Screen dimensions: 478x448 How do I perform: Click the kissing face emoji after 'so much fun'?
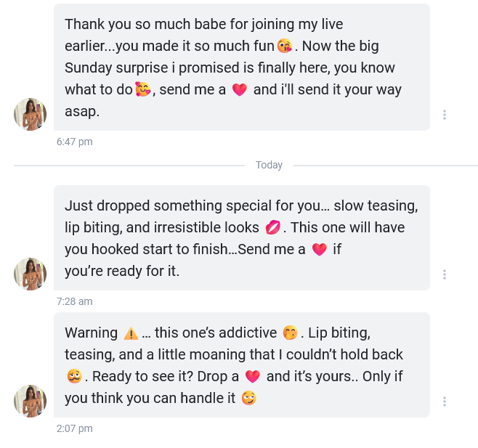pos(285,46)
